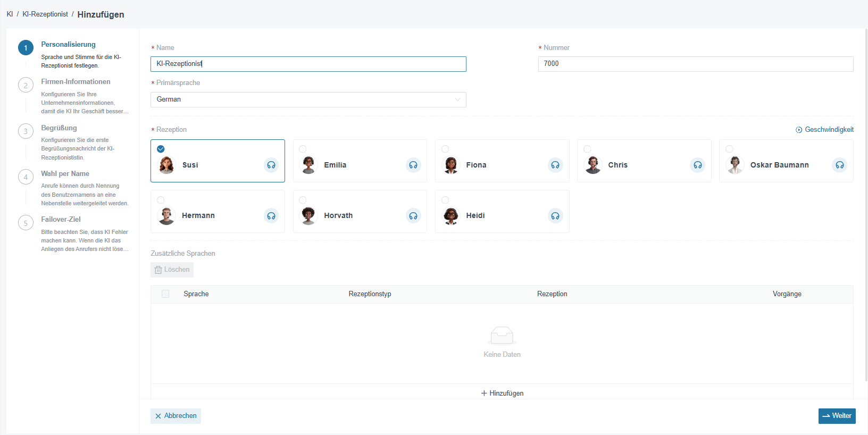The width and height of the screenshot is (868, 435).
Task: Select the Hermann receptionist radio button
Action: (x=161, y=200)
